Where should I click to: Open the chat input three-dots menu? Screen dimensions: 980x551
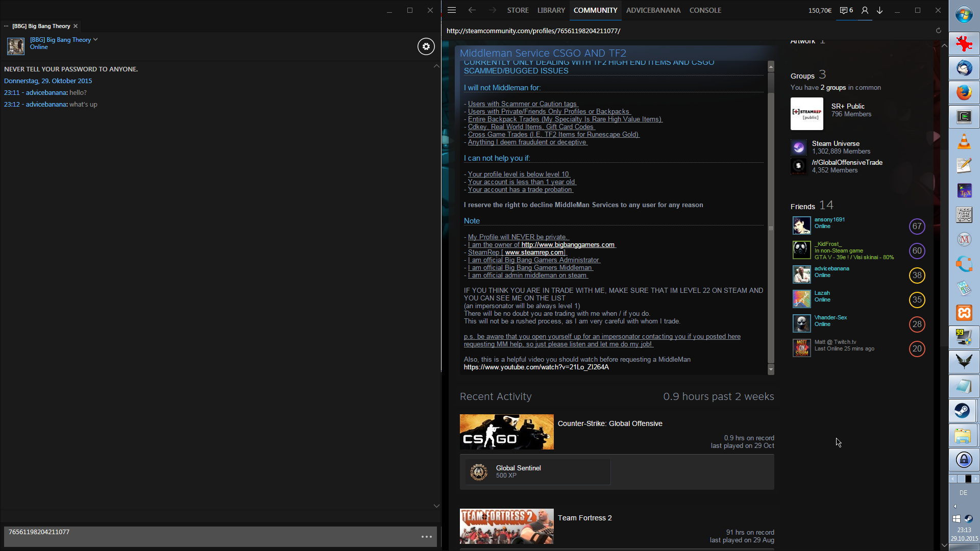(x=427, y=537)
